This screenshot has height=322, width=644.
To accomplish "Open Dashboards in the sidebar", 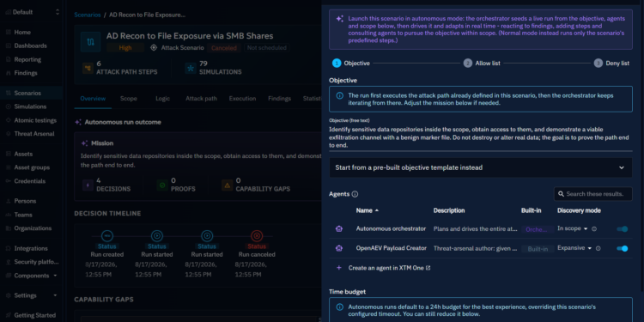I will [x=30, y=46].
